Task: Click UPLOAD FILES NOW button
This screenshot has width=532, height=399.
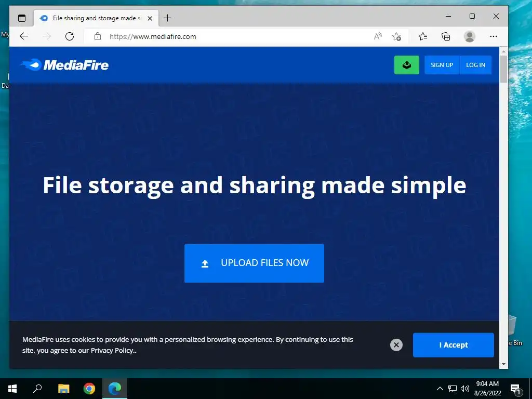Action: (x=254, y=263)
